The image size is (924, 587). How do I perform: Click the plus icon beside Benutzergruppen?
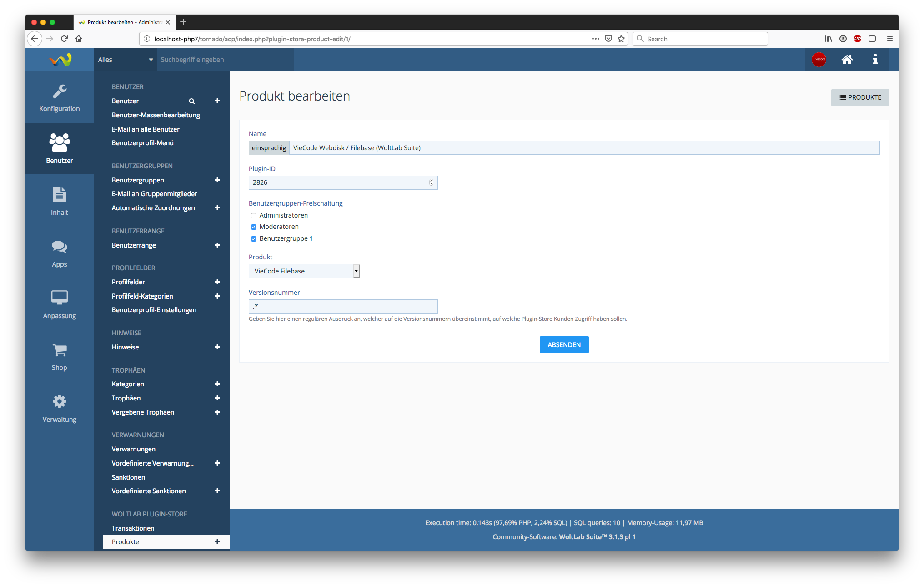tap(217, 180)
